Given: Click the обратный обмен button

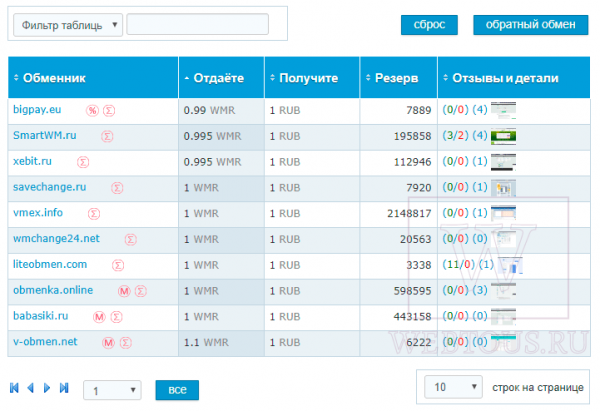Looking at the screenshot, I should (x=530, y=25).
